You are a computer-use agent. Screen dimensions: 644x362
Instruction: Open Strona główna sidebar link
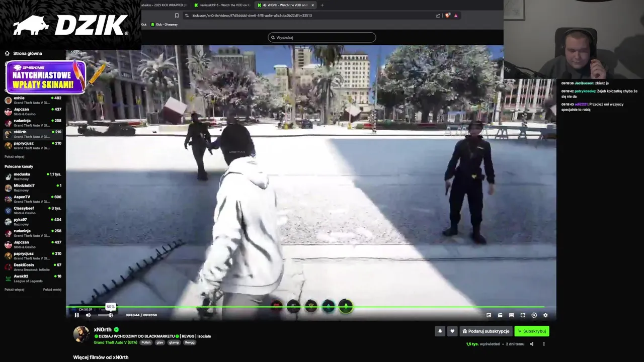click(x=28, y=53)
